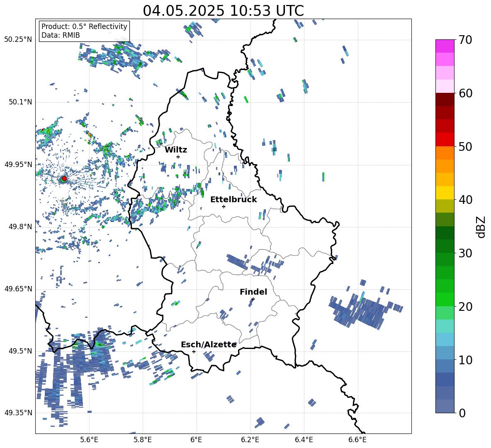
Task: Click the 50.25°N latitude label
Action: (x=18, y=40)
